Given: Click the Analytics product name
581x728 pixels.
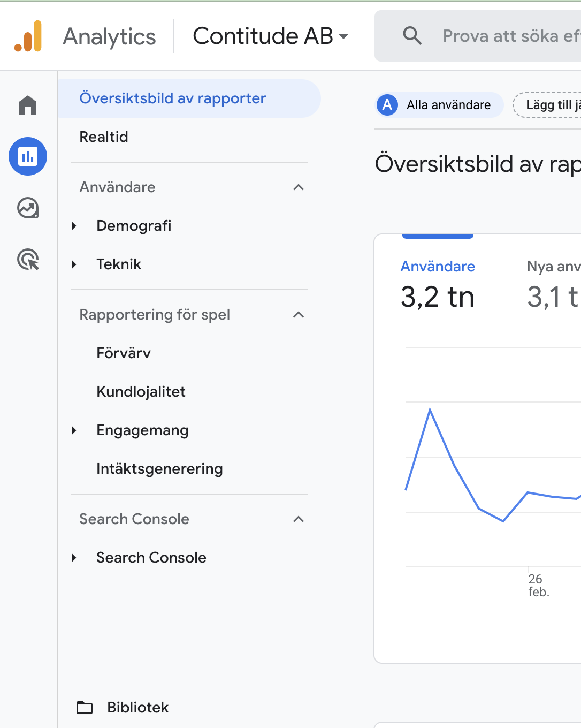Looking at the screenshot, I should (109, 36).
